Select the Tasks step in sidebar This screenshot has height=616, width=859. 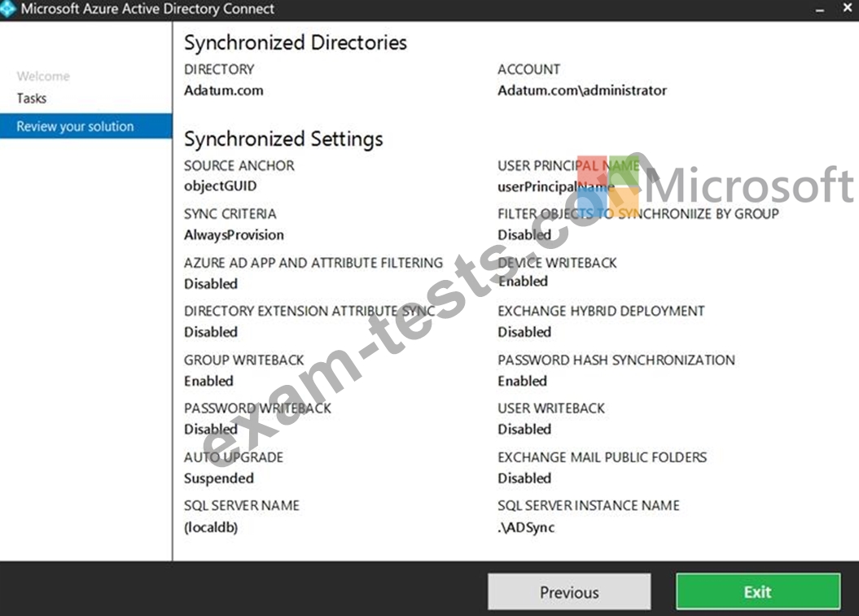coord(31,98)
